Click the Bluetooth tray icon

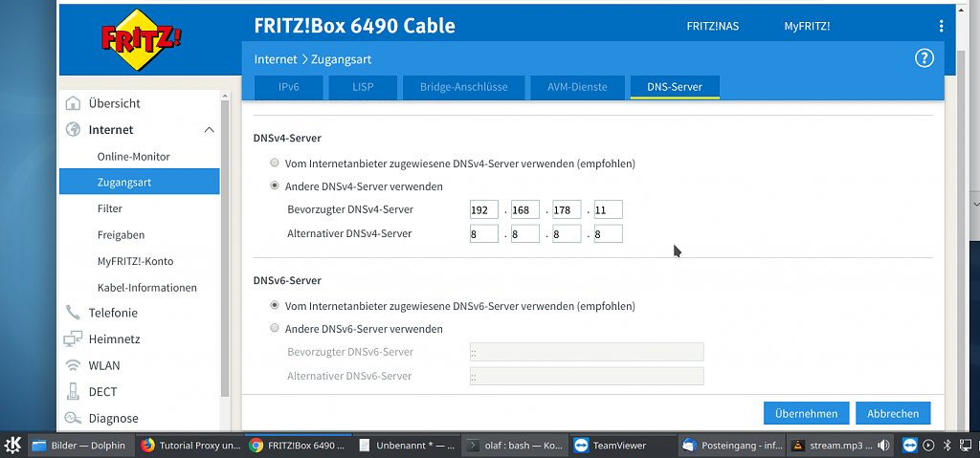coord(947,446)
